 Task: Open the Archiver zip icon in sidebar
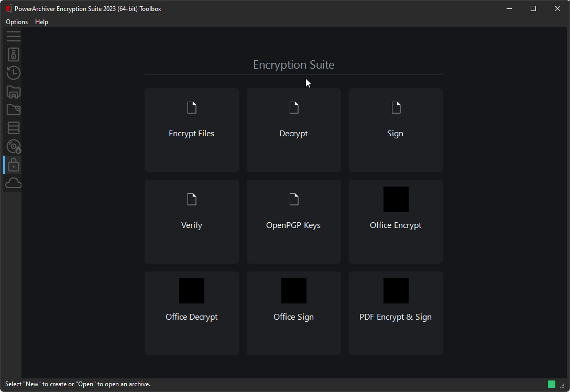[14, 55]
